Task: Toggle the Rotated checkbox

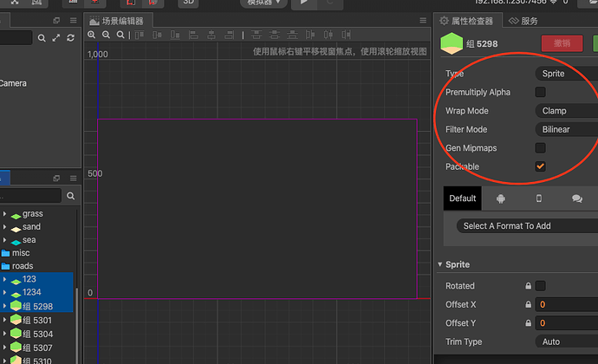Action: point(541,286)
